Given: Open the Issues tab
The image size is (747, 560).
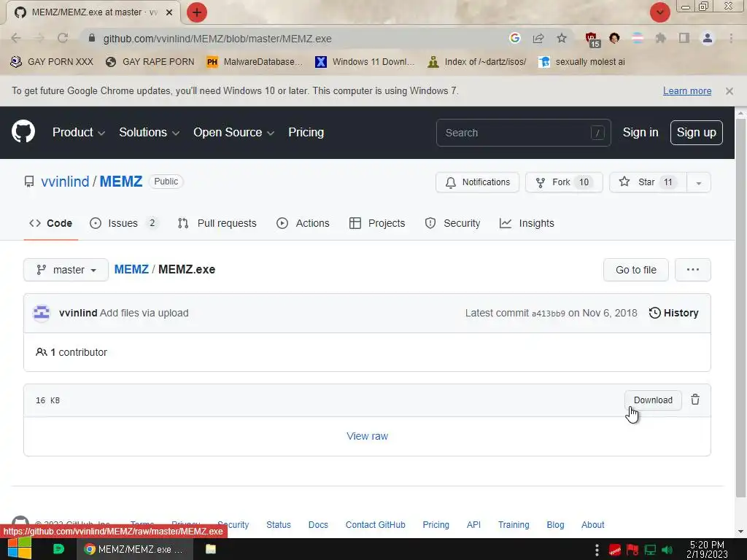Looking at the screenshot, I should pos(123,223).
